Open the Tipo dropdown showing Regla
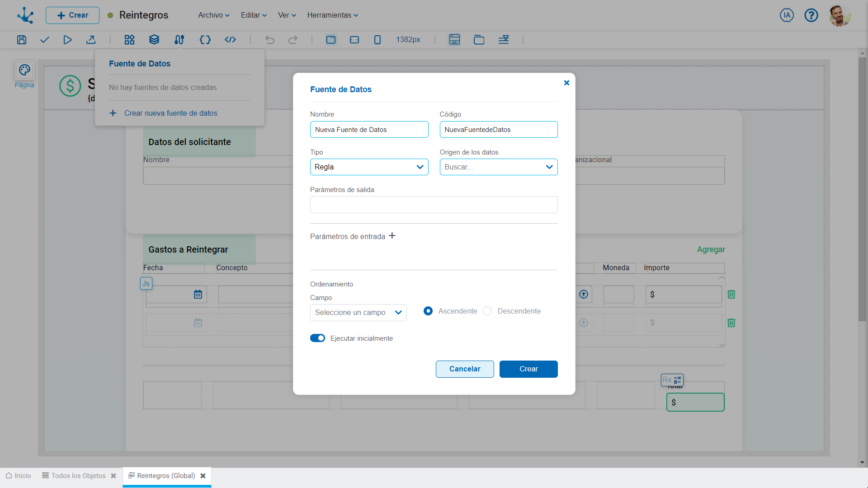This screenshot has width=868, height=488. (369, 167)
